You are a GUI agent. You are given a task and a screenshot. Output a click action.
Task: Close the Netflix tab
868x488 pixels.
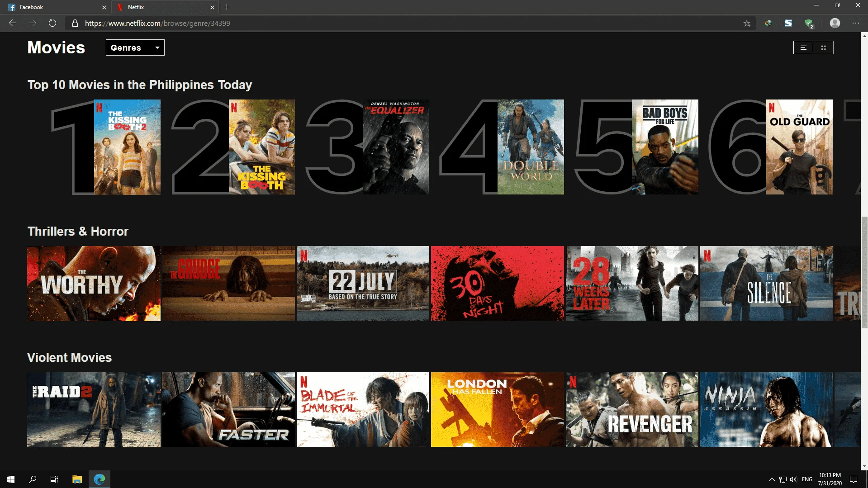click(x=212, y=7)
